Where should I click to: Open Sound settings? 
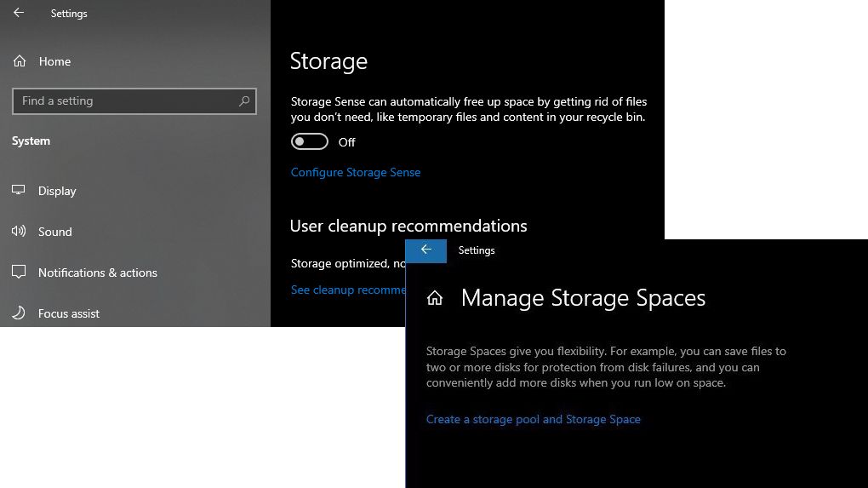click(42, 232)
